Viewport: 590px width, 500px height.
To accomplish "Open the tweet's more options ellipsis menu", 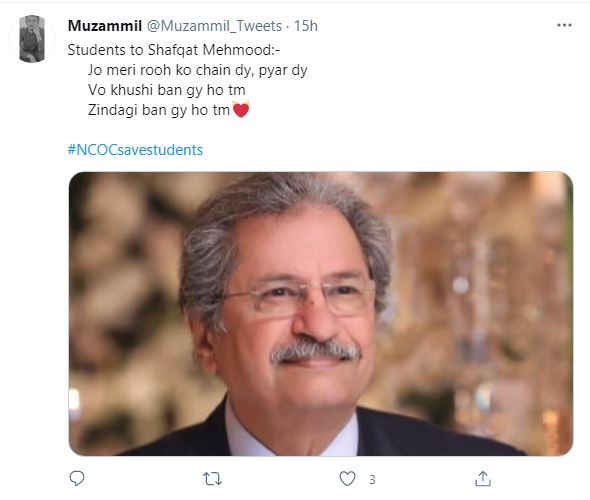I will point(564,26).
